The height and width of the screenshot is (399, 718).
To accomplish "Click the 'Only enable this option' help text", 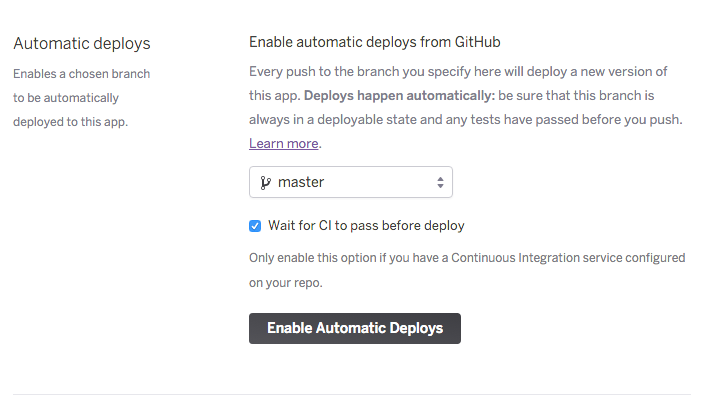I will 467,258.
